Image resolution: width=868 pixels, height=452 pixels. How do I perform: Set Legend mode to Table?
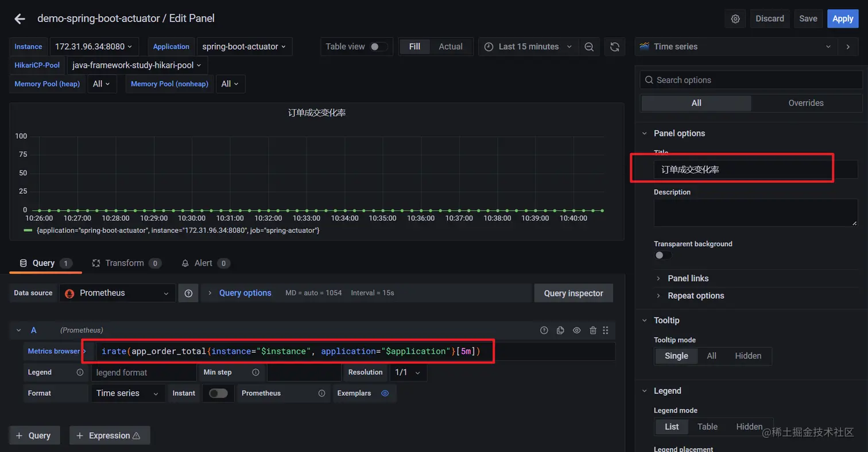(x=707, y=426)
